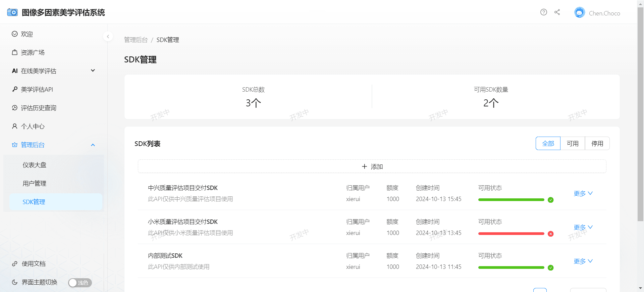The image size is (644, 292).
Task: Open the Chen.Choco user avatar
Action: pyautogui.click(x=579, y=13)
